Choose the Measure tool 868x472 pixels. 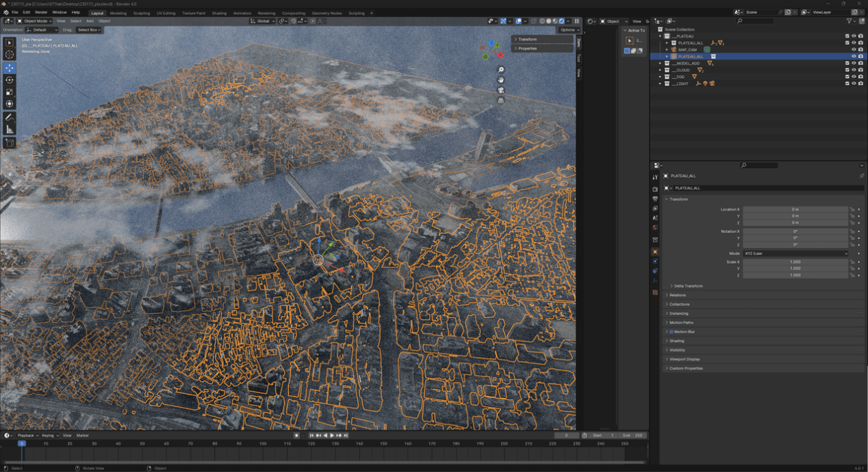coord(10,129)
